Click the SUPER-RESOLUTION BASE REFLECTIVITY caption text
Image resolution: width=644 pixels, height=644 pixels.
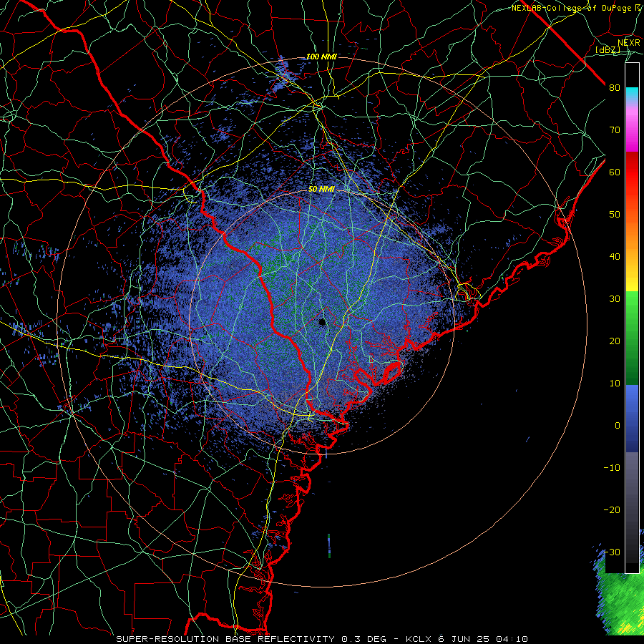coord(225,639)
